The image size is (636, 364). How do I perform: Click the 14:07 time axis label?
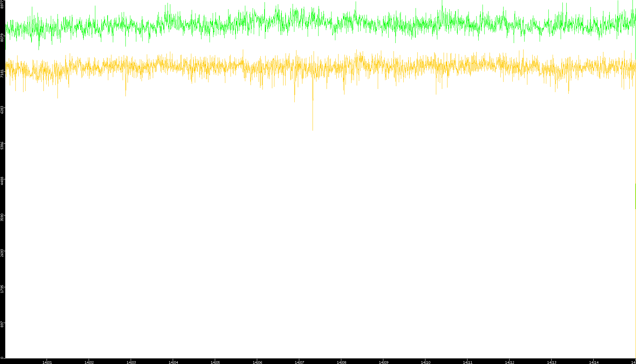pos(299,362)
